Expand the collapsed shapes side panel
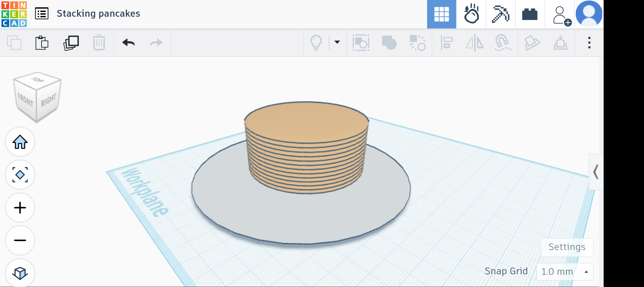The image size is (644, 287). point(596,172)
